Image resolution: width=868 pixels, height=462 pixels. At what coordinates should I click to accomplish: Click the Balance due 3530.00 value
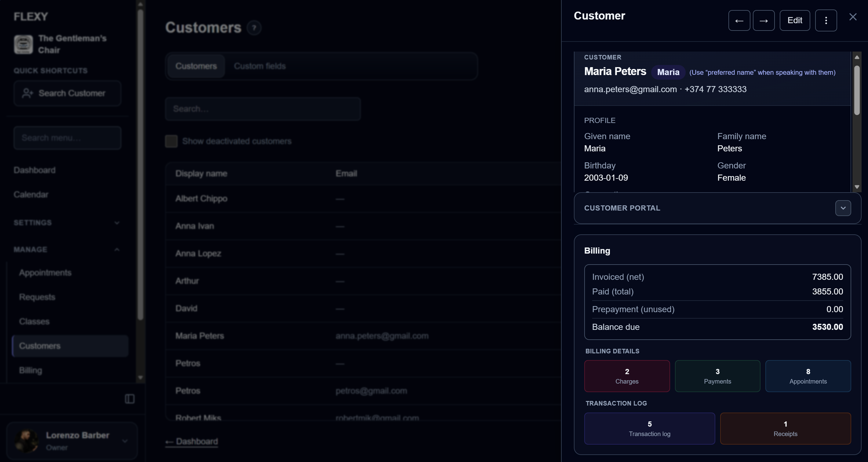[x=827, y=327]
